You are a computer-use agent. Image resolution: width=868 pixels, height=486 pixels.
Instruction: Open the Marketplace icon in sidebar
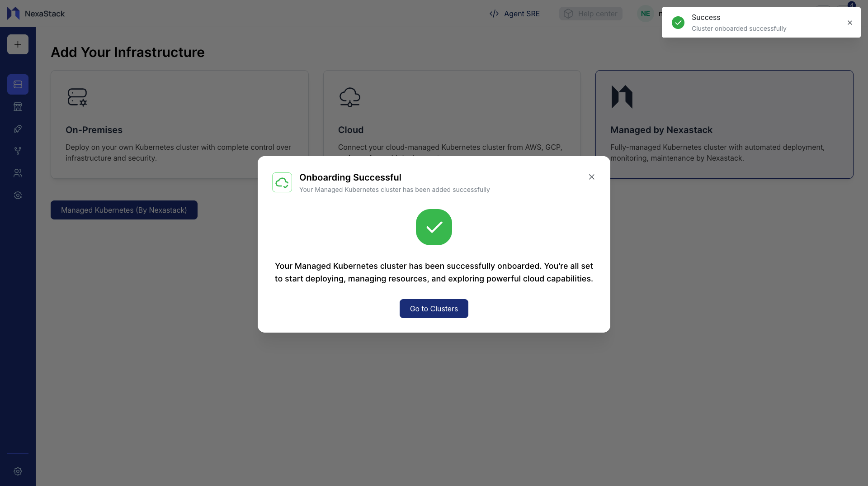click(18, 106)
